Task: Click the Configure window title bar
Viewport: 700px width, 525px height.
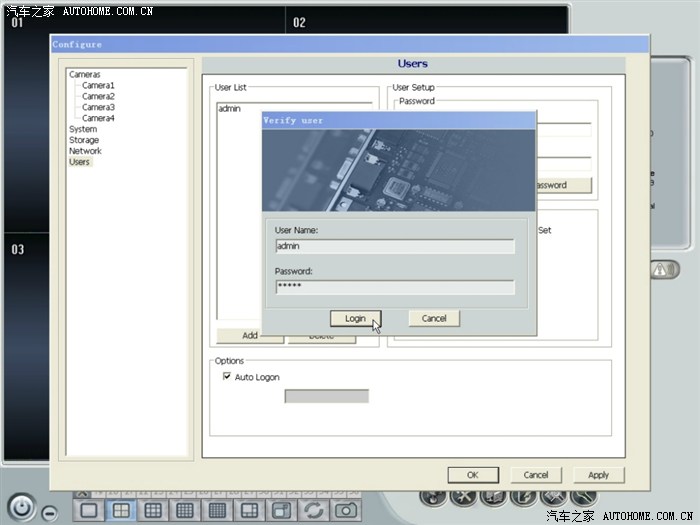Action: pos(350,44)
